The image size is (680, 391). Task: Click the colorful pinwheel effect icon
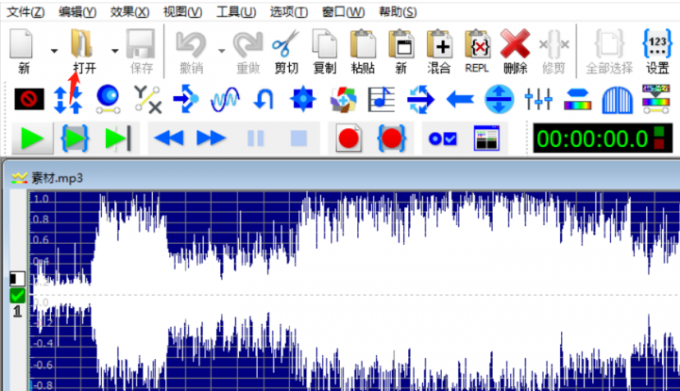point(343,99)
